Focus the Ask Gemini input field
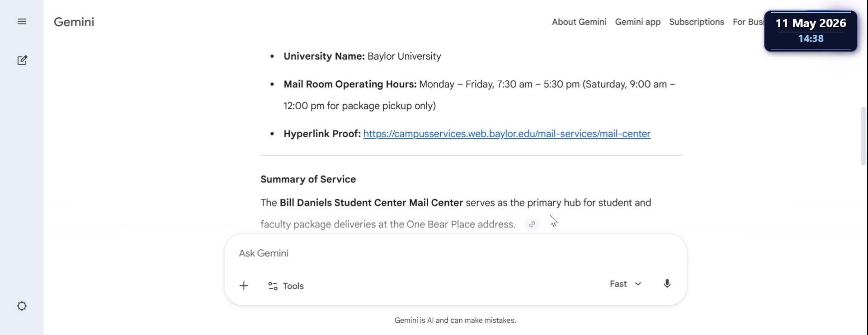 click(456, 253)
